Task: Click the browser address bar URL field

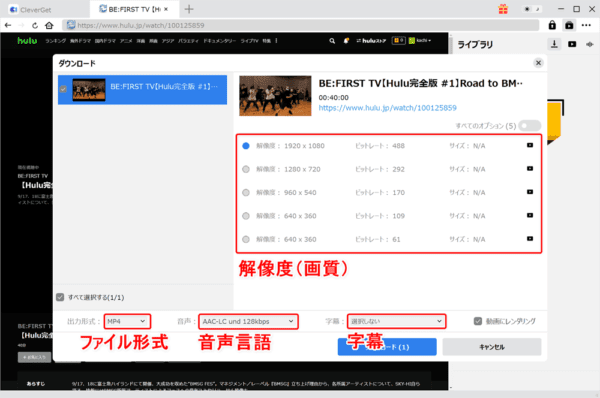Action: click(300, 25)
